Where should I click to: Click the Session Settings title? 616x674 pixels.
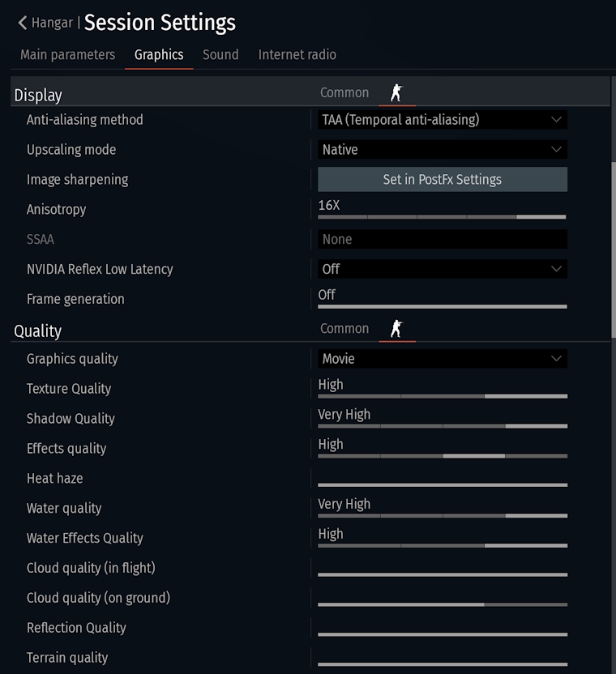(x=160, y=23)
